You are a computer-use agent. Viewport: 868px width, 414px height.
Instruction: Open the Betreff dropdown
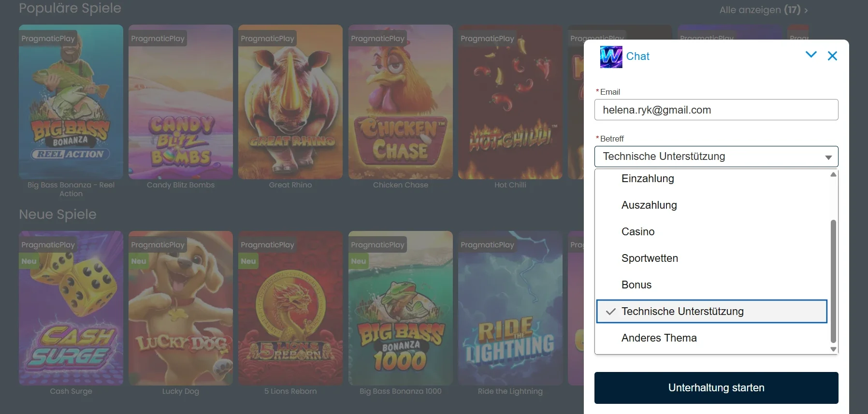click(716, 157)
